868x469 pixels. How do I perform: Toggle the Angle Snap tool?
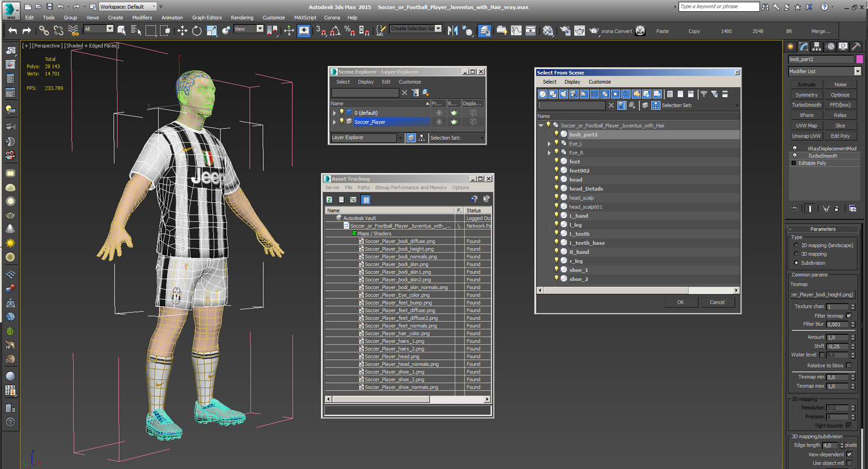point(335,30)
